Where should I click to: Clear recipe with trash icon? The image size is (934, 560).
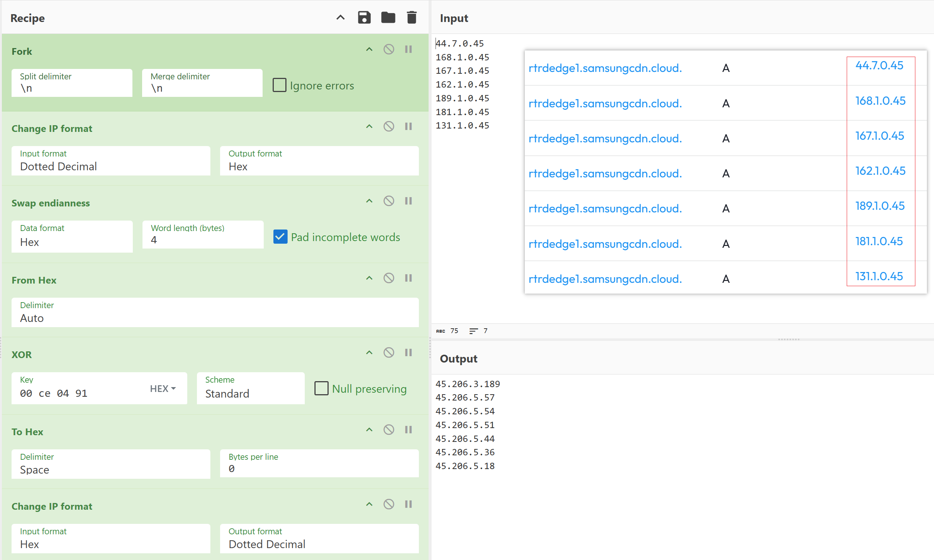[x=411, y=18]
